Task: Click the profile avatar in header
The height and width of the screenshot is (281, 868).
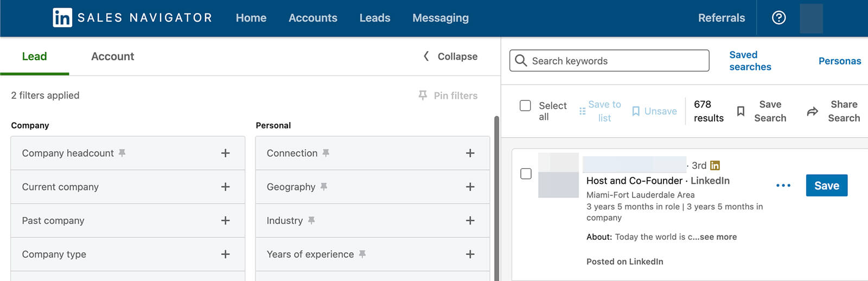Action: click(x=811, y=18)
